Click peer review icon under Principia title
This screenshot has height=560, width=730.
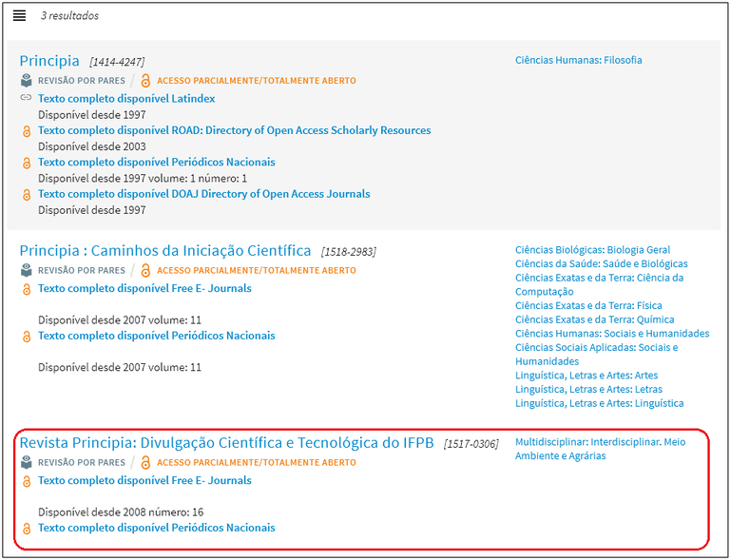point(27,81)
